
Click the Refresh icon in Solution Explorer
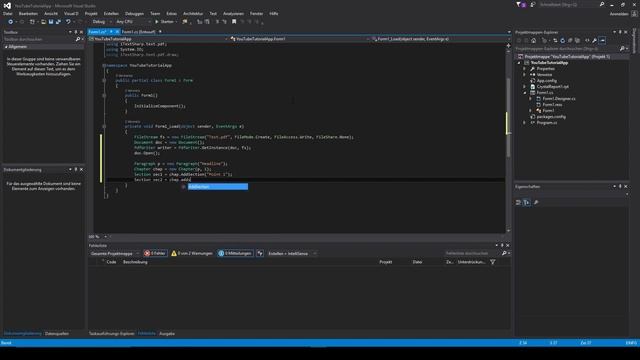(562, 40)
